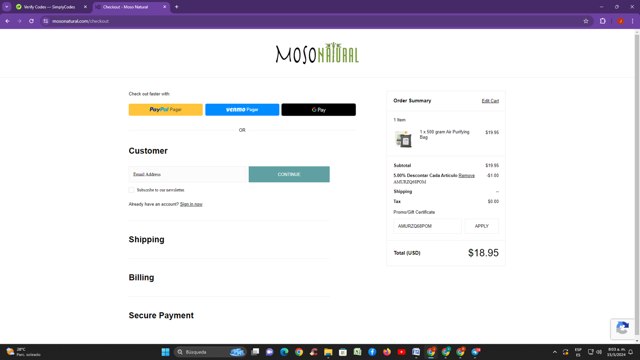Click the CONTINUE button
The width and height of the screenshot is (640, 360).
289,174
